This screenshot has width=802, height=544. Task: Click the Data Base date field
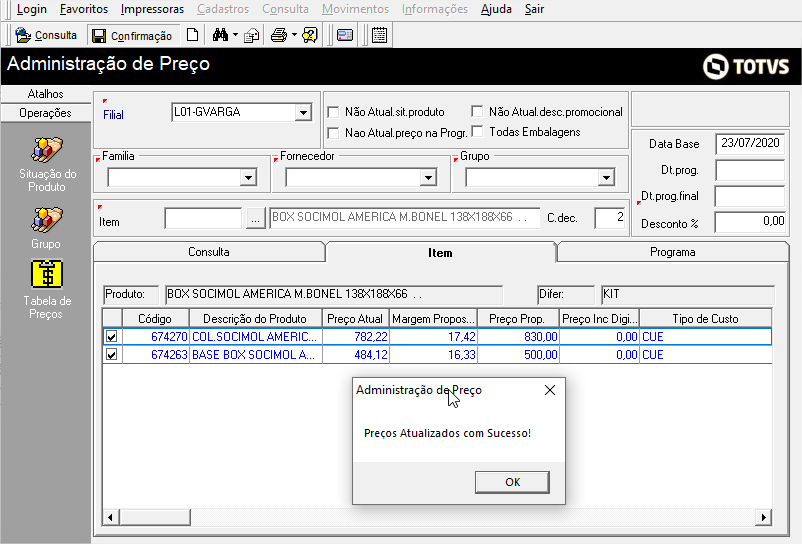(x=750, y=143)
